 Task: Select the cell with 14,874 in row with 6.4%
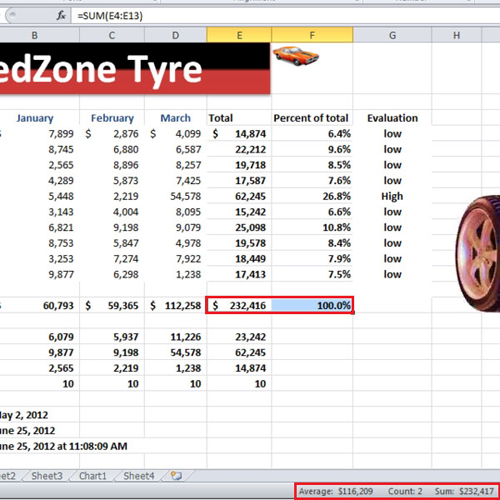click(239, 134)
